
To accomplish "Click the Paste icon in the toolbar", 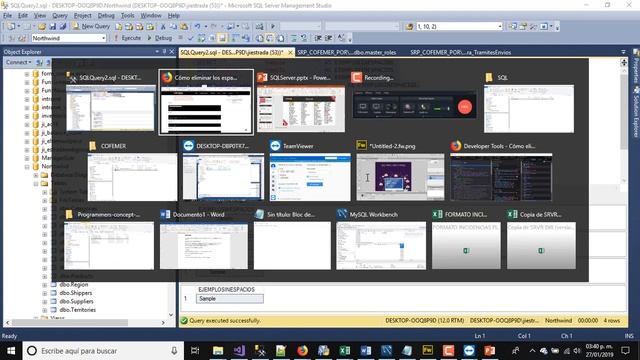I will [184, 26].
